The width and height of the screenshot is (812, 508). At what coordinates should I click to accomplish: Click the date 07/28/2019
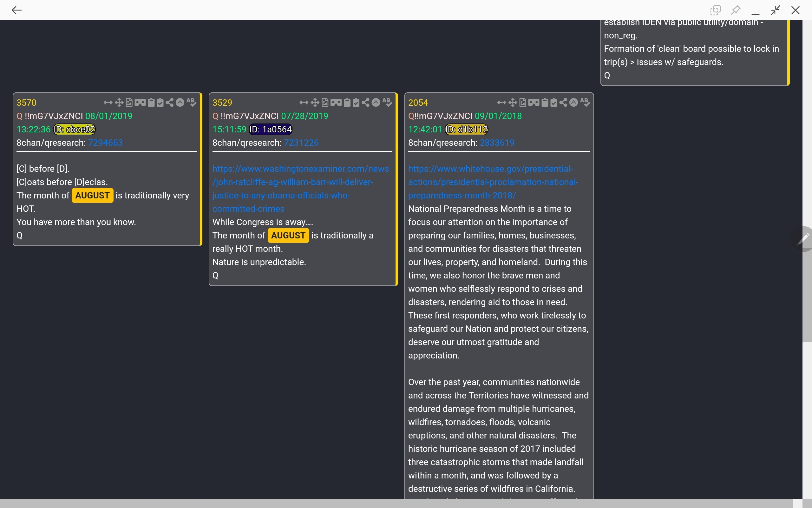coord(305,116)
